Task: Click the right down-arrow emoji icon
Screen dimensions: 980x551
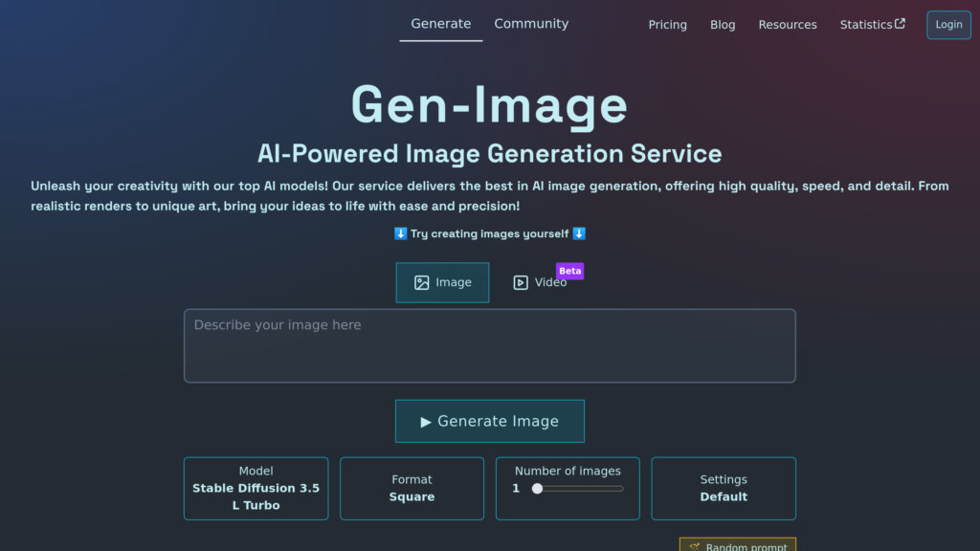Action: tap(579, 233)
